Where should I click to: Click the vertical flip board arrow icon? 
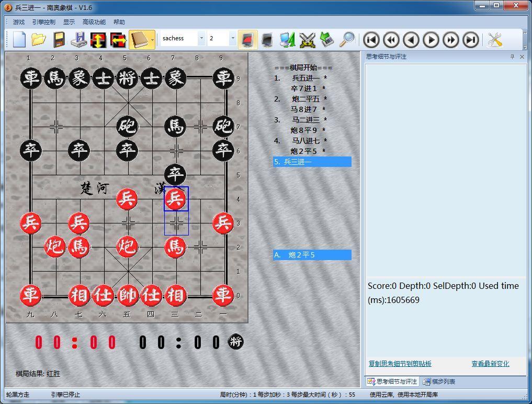[x=98, y=40]
